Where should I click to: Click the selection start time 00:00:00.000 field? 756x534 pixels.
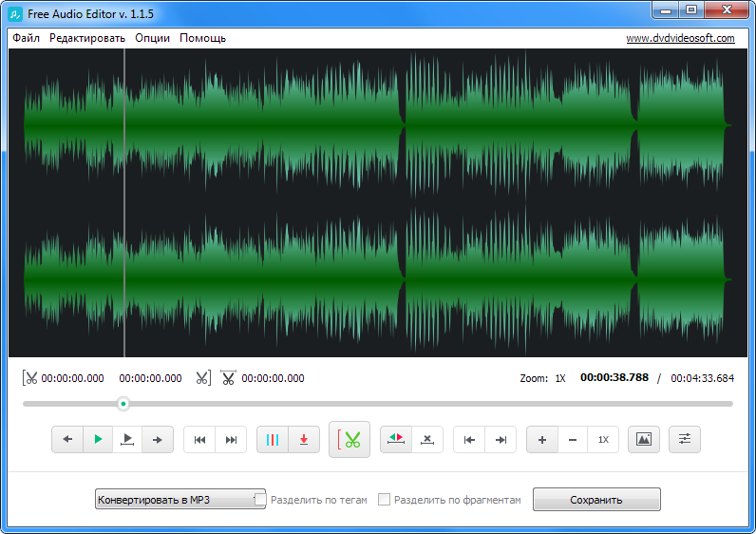(x=72, y=378)
